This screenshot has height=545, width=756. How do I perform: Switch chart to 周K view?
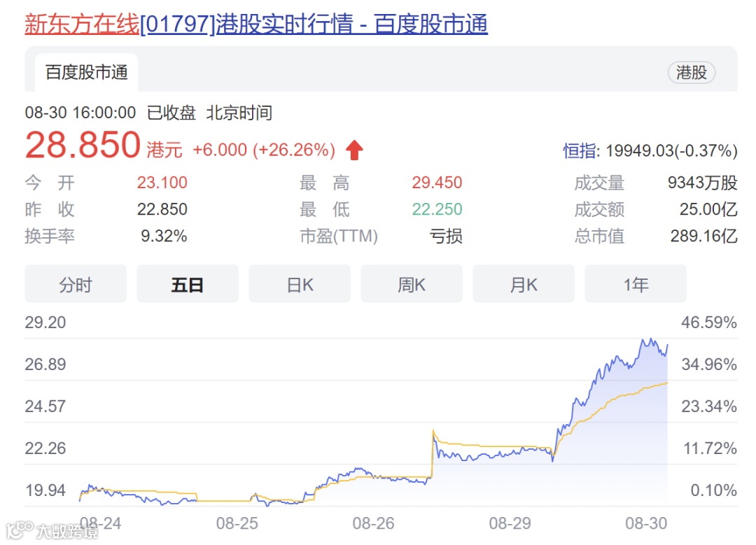412,284
